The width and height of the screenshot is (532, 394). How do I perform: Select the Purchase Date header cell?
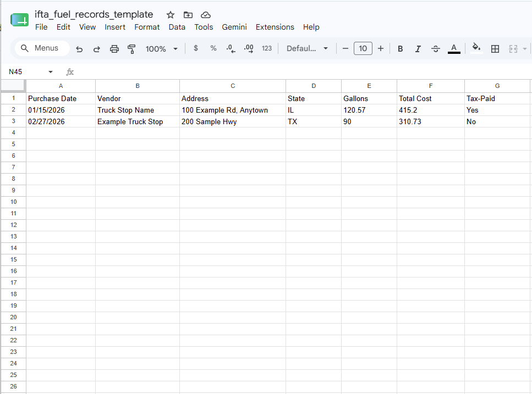coord(61,98)
